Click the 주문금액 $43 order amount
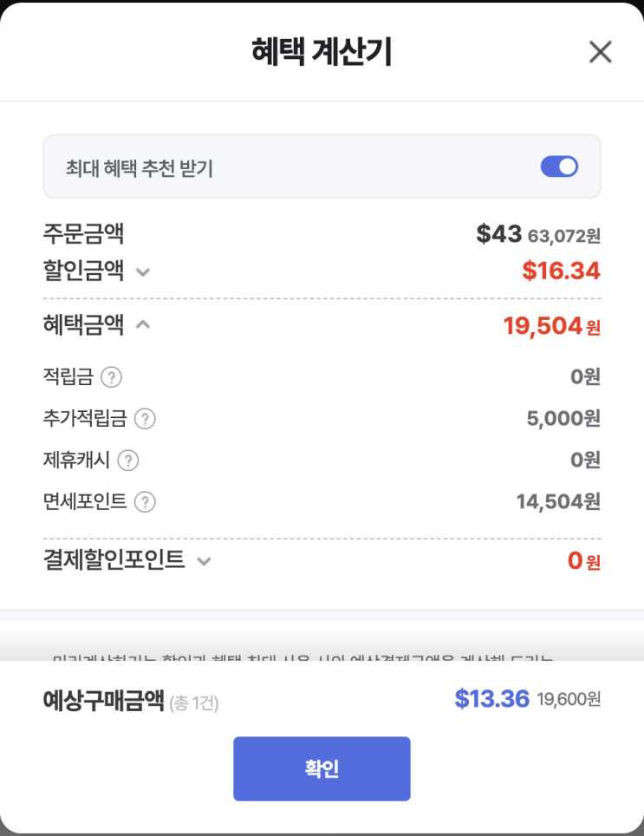Viewport: 644px width, 836px height. click(499, 233)
